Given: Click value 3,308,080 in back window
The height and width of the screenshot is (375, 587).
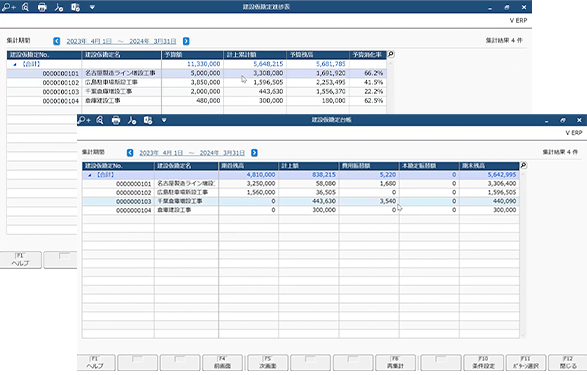Looking at the screenshot, I should pyautogui.click(x=268, y=73).
